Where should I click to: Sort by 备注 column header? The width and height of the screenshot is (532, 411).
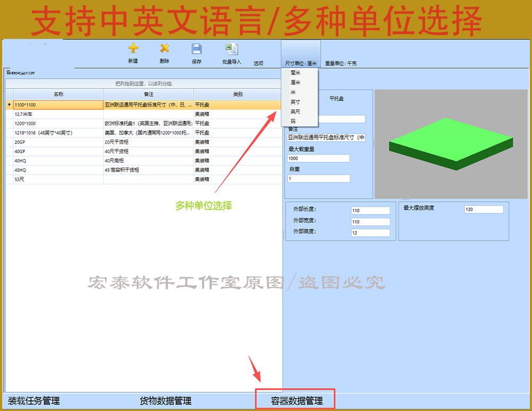(148, 94)
